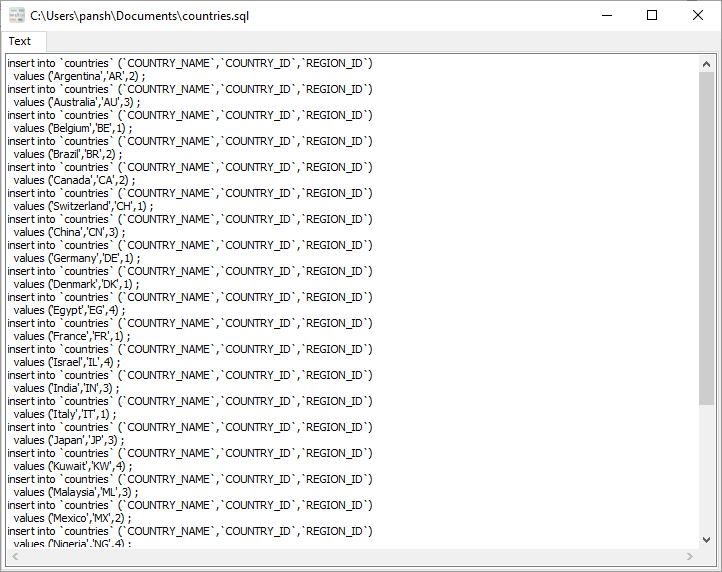The image size is (722, 572).
Task: Click the application icon in title bar
Action: click(16, 15)
